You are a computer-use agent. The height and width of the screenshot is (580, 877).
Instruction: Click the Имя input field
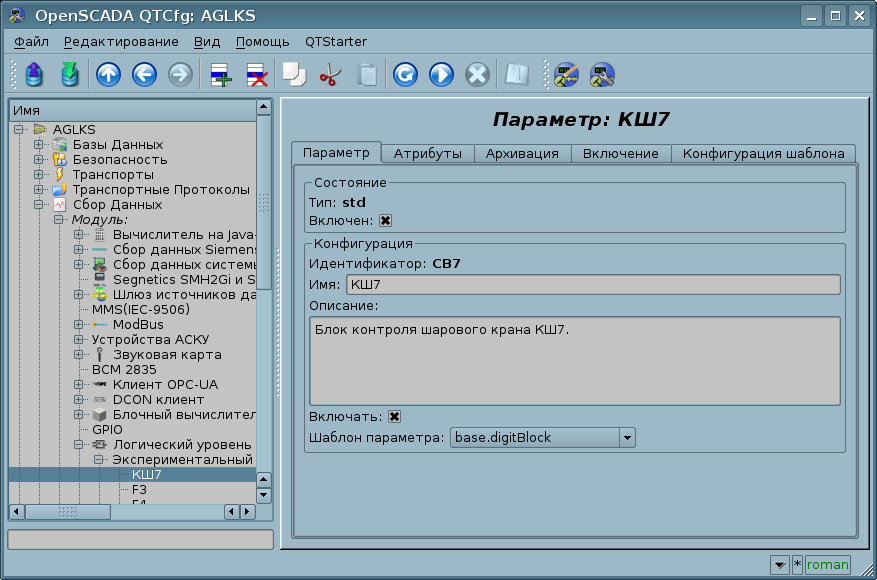592,285
